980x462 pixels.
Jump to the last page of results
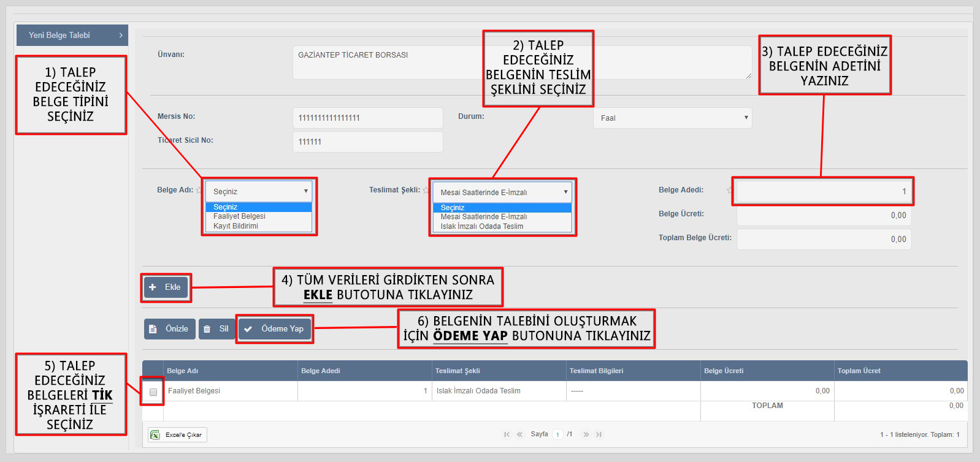click(599, 434)
